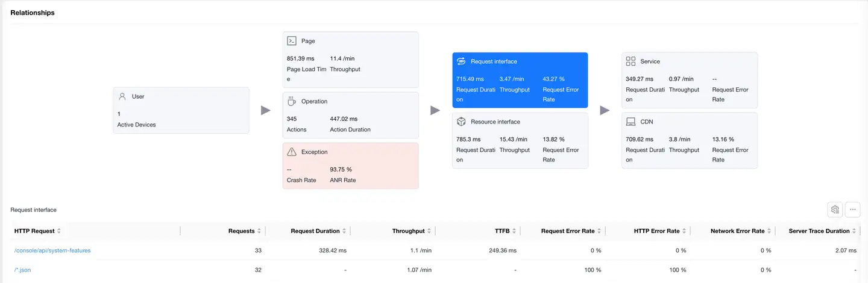This screenshot has width=868, height=283.
Task: Open /console/api/system-features request link
Action: [x=52, y=250]
